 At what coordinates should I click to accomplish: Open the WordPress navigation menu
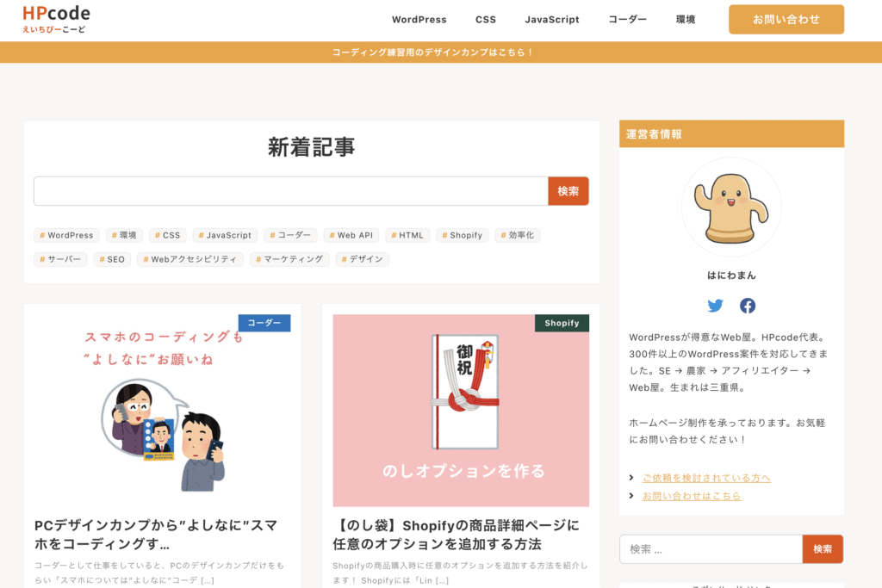tap(419, 19)
